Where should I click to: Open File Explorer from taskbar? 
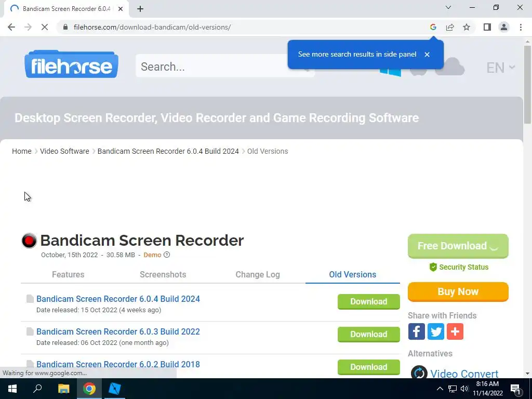point(63,389)
